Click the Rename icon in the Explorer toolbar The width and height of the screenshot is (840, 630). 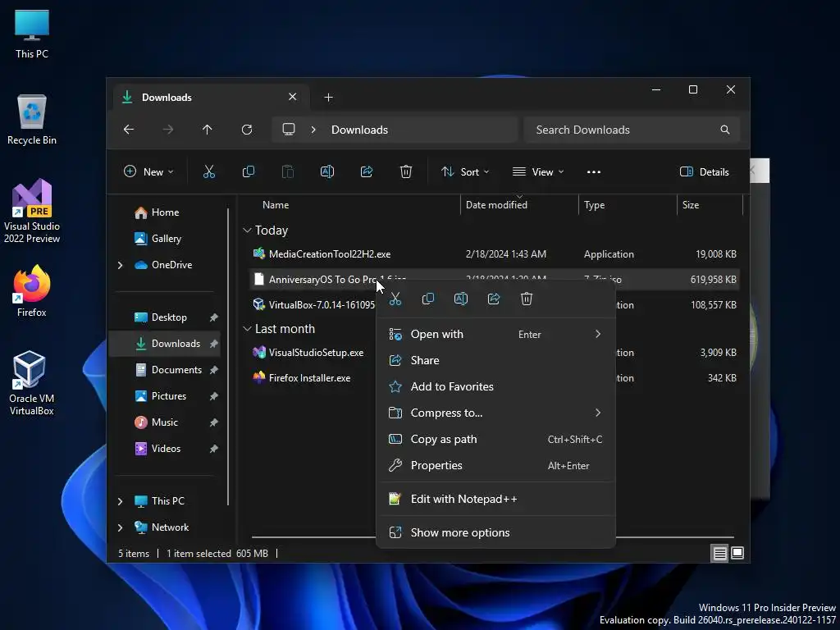326,172
